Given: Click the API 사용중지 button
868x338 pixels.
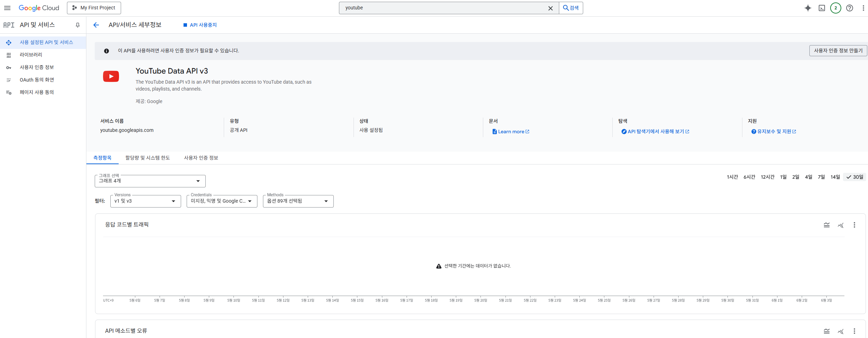Looking at the screenshot, I should click(200, 25).
